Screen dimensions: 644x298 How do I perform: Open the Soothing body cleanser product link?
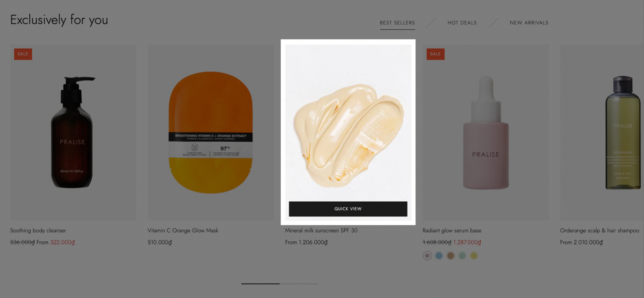(38, 230)
